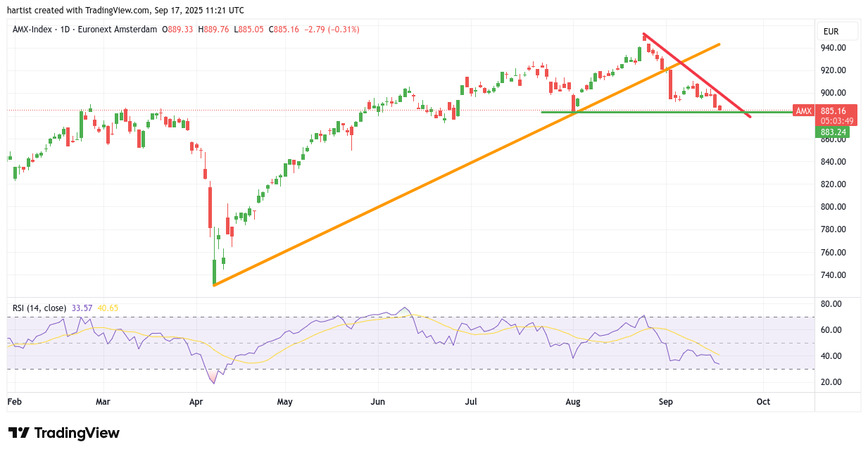Click the 80.00 RSI axis label
The image size is (868, 454).
point(831,304)
